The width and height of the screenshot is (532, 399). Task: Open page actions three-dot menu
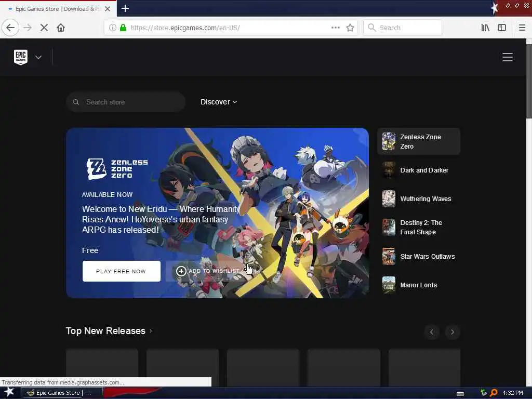(x=336, y=28)
